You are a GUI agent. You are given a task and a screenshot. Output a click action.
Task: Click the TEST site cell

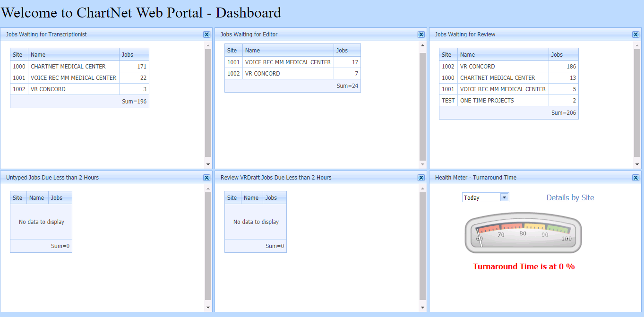(448, 101)
